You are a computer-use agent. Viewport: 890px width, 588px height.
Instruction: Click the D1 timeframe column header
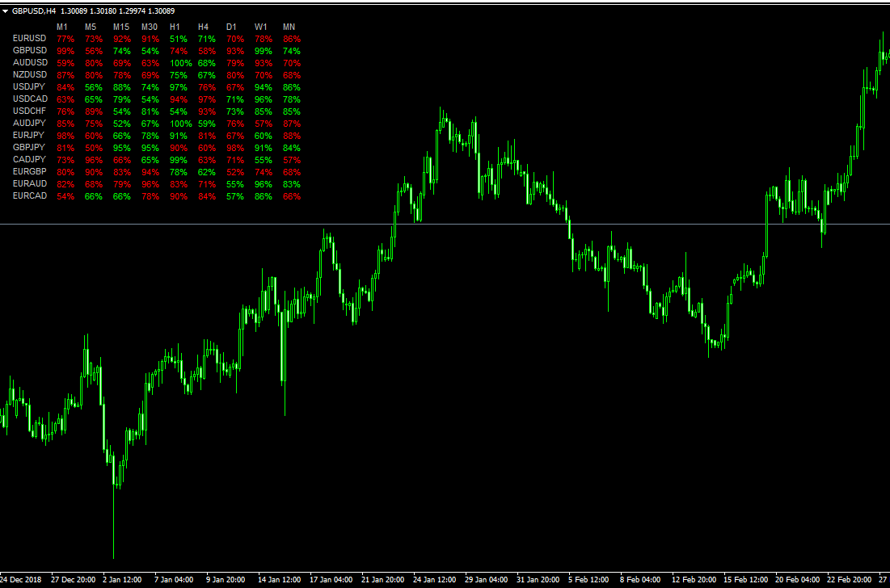click(231, 27)
